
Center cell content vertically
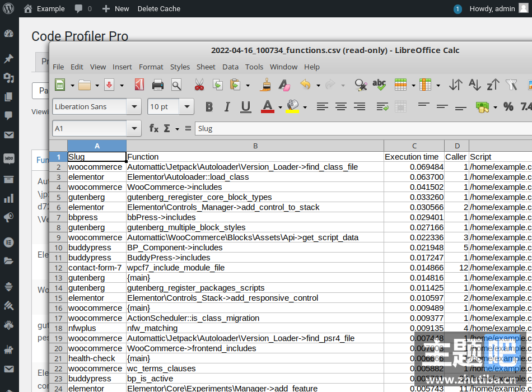[442, 106]
